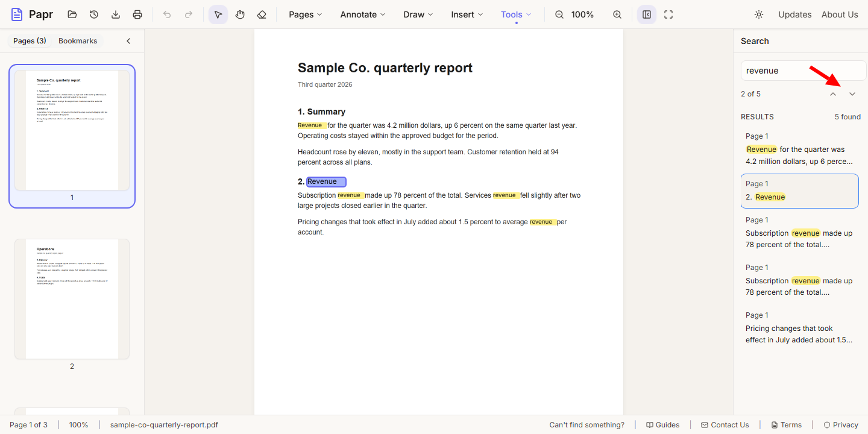Open the Tools dropdown

pos(517,14)
